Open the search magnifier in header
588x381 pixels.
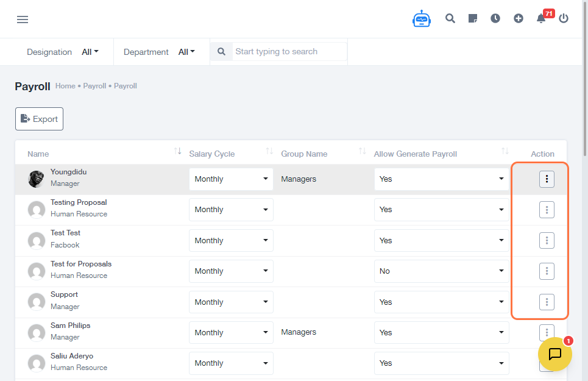point(450,18)
